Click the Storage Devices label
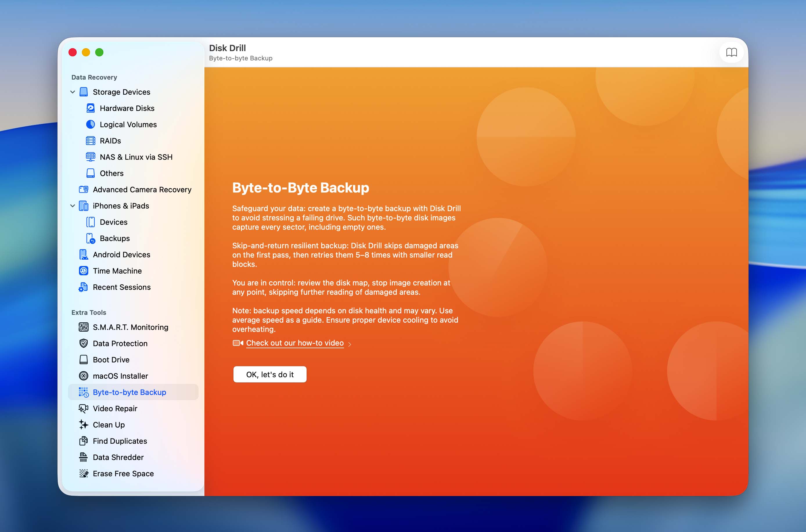Viewport: 806px width, 532px height. click(x=121, y=92)
